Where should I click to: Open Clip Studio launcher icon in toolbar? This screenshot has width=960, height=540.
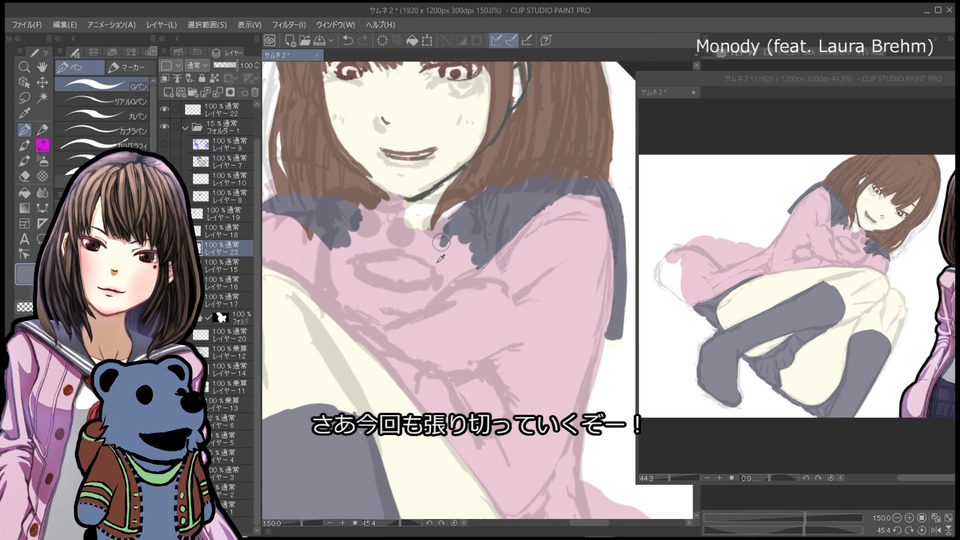270,40
